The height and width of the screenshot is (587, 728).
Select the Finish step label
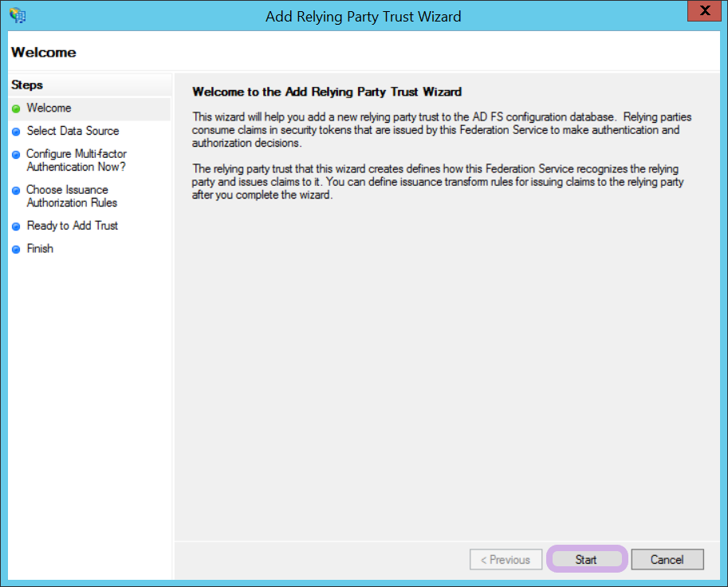(x=40, y=249)
